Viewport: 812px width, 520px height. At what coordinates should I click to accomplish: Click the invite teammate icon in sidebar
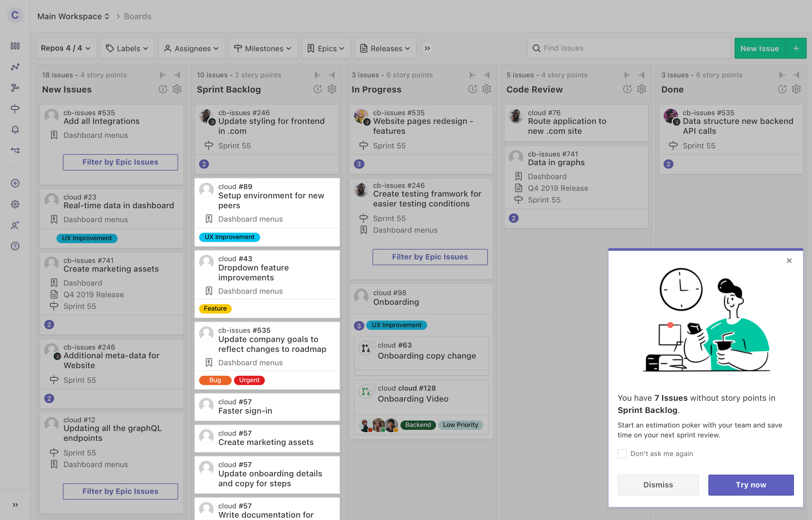pos(15,225)
